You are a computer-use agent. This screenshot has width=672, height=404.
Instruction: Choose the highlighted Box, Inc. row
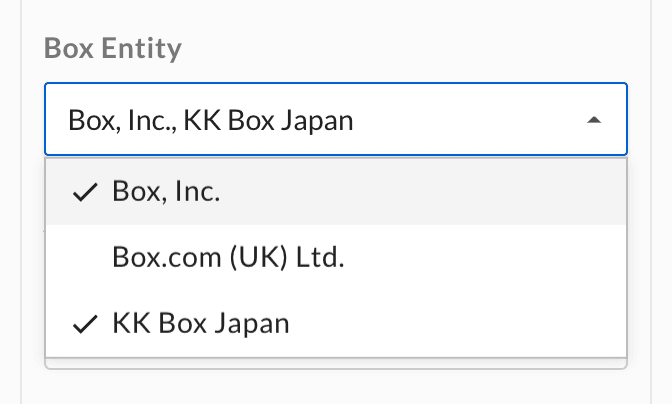click(336, 192)
